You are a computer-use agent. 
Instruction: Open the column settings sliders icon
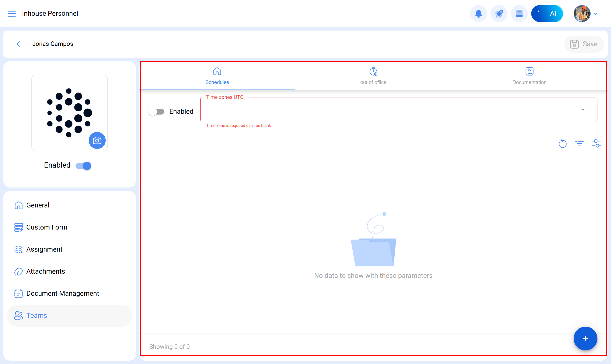pos(596,143)
